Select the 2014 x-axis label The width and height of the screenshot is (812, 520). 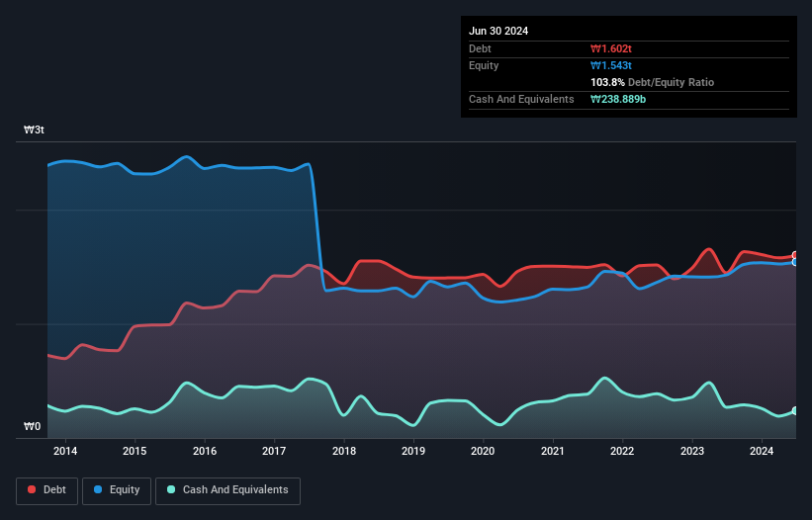click(65, 451)
